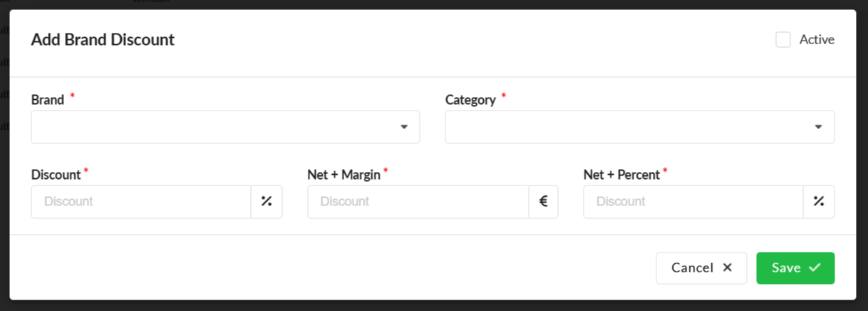Click the percent icon beside Net + Percent
The width and height of the screenshot is (868, 311).
pyautogui.click(x=819, y=202)
